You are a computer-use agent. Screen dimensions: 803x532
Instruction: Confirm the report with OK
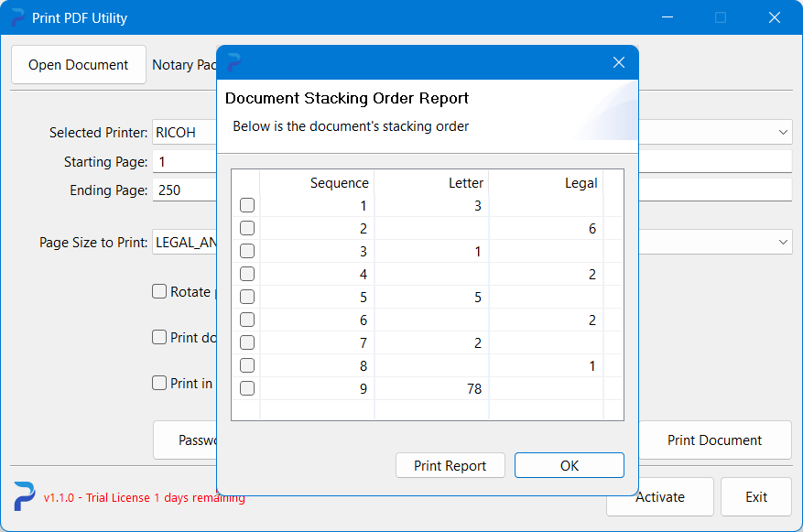pos(569,465)
